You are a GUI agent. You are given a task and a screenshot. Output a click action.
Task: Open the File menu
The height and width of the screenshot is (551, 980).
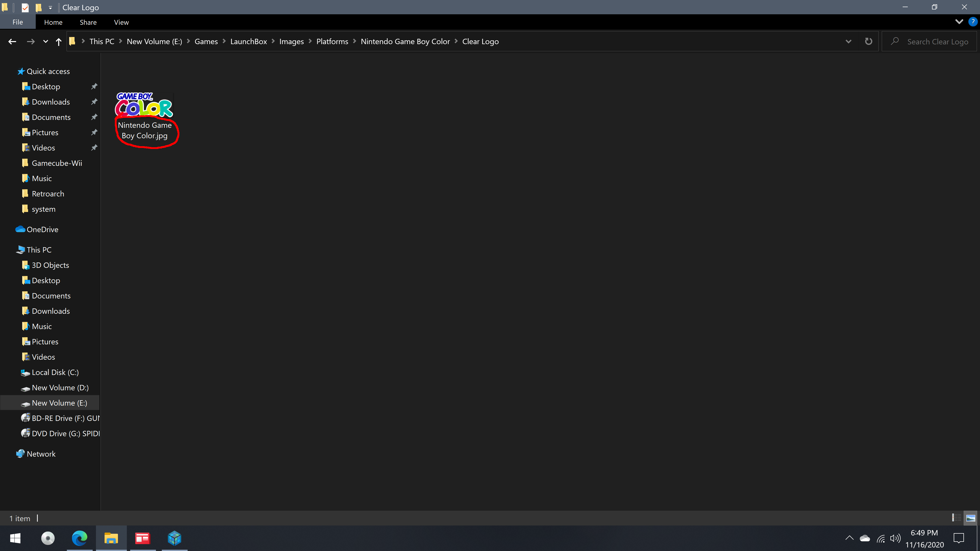[x=18, y=22]
